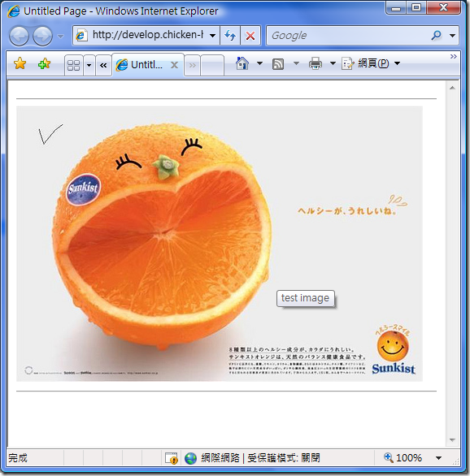The height and width of the screenshot is (476, 470).
Task: Open the recent pages dropdown arrow
Action: pyautogui.click(x=60, y=37)
